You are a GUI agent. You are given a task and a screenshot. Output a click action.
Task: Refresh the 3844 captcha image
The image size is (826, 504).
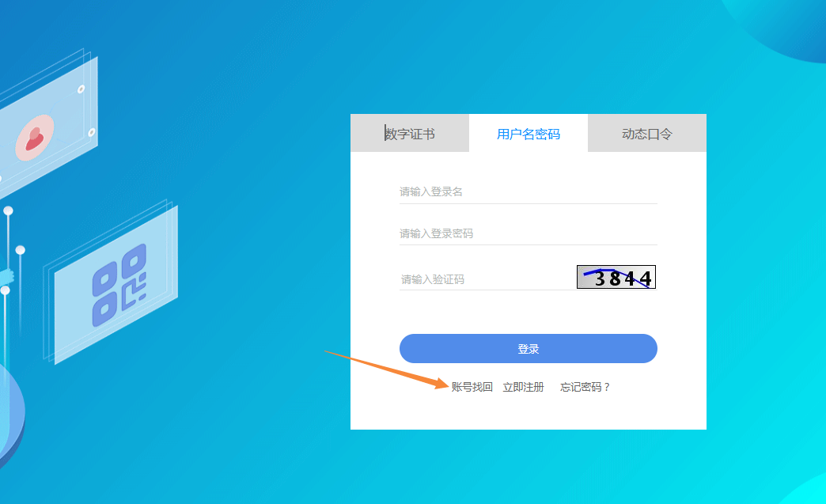(x=616, y=277)
